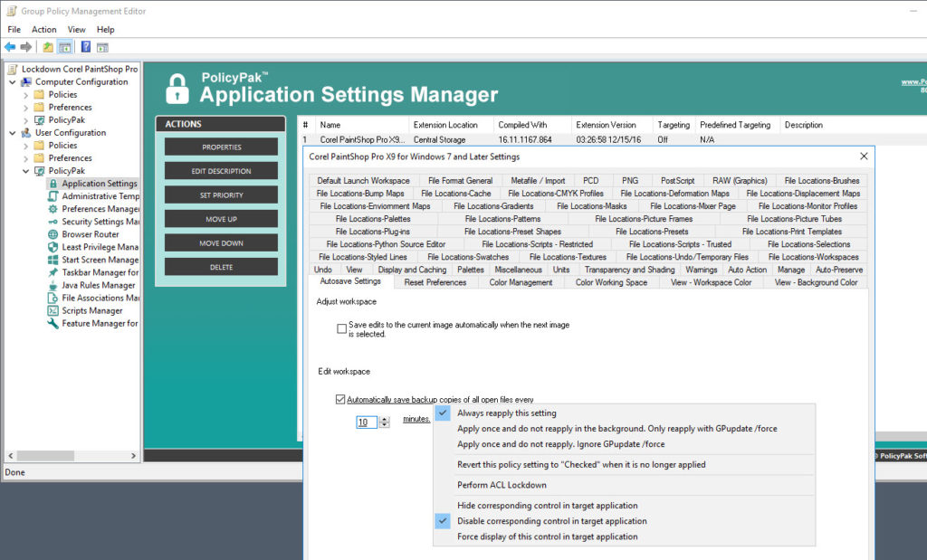Open the Action menu
This screenshot has width=927, height=560.
[43, 30]
